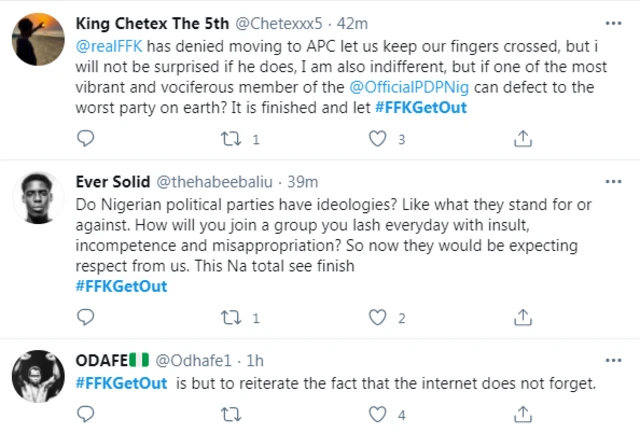The height and width of the screenshot is (433, 640).
Task: Open more options on Ever Solid's tweet
Action: [x=611, y=181]
